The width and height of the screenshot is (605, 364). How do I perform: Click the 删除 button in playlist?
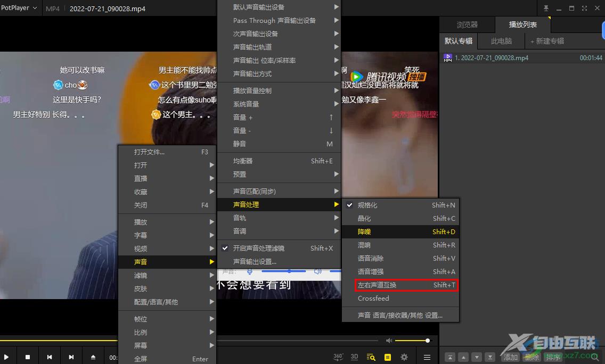(532, 357)
